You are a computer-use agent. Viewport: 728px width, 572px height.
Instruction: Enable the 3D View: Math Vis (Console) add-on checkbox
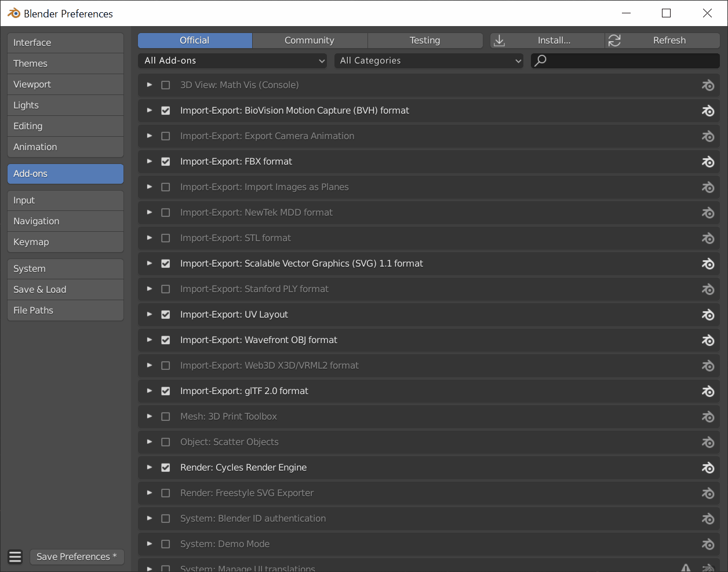click(166, 85)
